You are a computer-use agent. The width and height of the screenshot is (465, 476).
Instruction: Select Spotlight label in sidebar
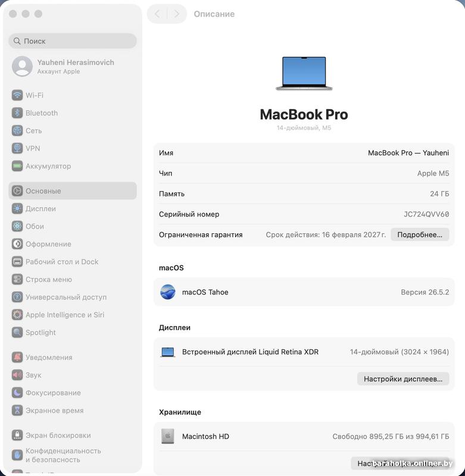click(x=40, y=333)
